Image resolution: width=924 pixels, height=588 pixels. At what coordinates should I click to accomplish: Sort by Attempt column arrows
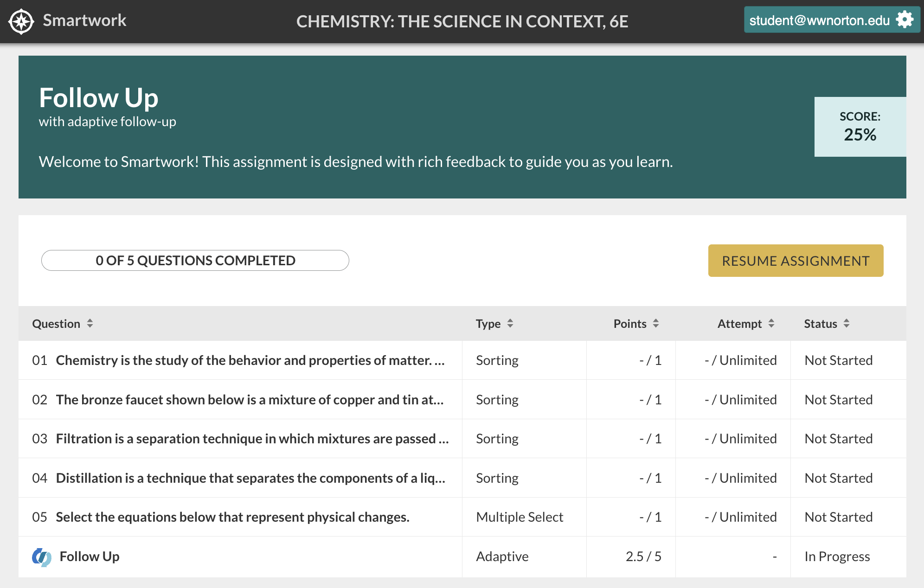click(x=771, y=324)
